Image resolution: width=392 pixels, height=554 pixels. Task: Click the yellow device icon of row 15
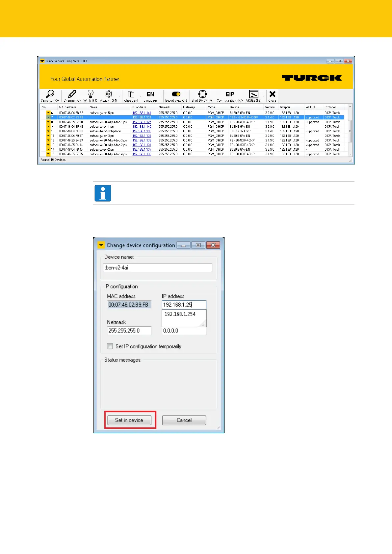coord(48,154)
